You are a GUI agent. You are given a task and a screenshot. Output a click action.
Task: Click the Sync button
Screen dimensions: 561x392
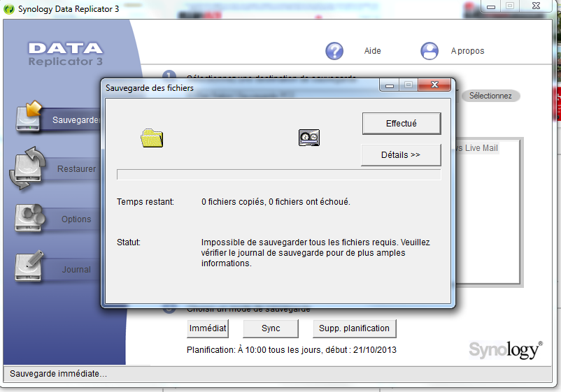pyautogui.click(x=271, y=328)
